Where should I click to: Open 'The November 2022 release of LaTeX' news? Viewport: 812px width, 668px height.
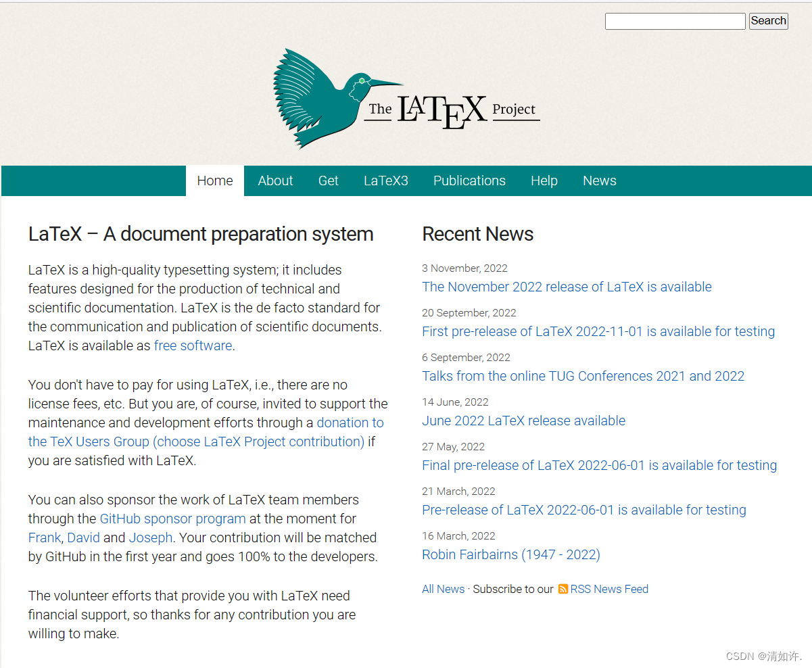(567, 287)
